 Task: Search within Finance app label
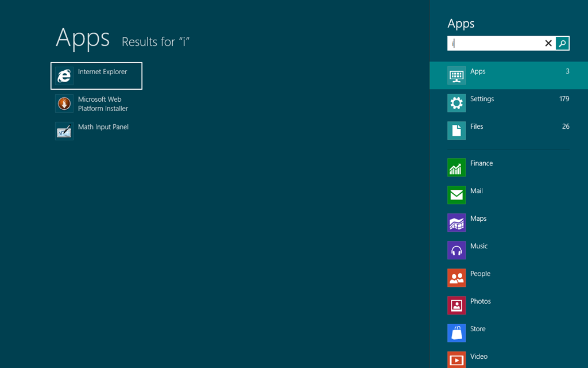(x=482, y=163)
